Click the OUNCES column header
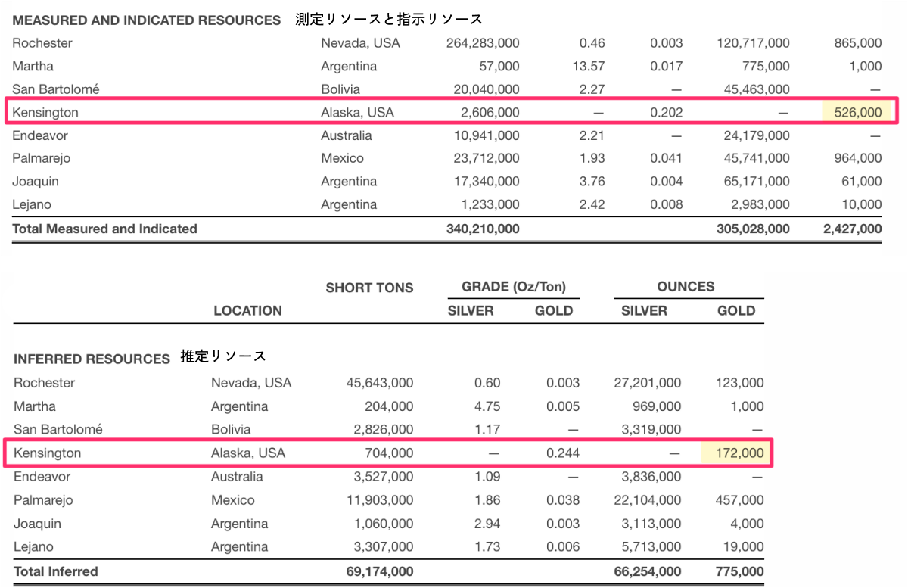This screenshot has height=588, width=908. pyautogui.click(x=686, y=287)
